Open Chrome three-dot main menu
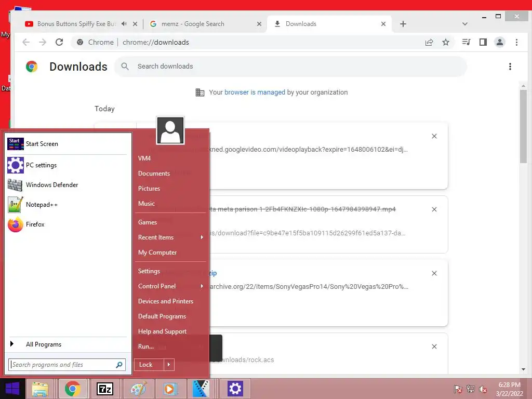This screenshot has height=399, width=532. [516, 42]
